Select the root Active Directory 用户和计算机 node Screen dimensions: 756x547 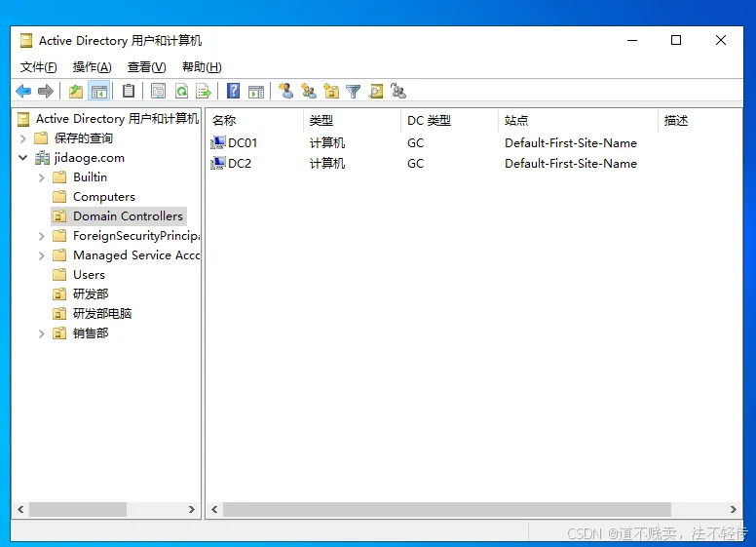point(117,119)
